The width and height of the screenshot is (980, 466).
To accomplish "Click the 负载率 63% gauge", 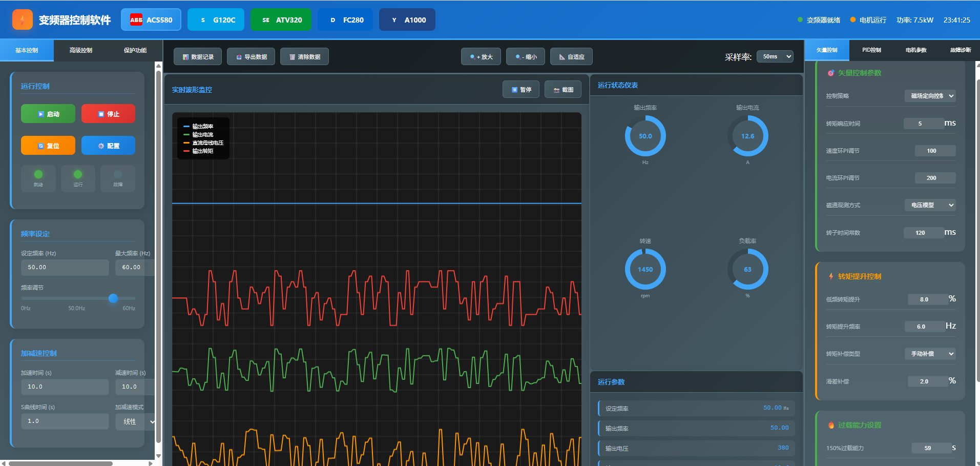I will [747, 269].
